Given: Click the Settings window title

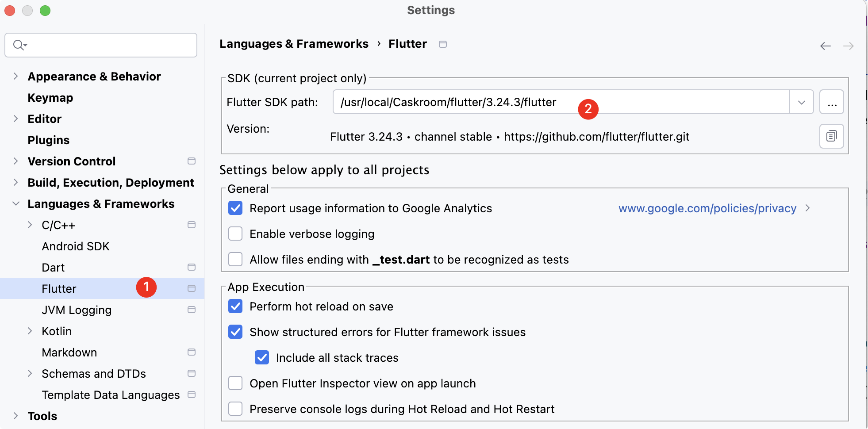Looking at the screenshot, I should [431, 10].
